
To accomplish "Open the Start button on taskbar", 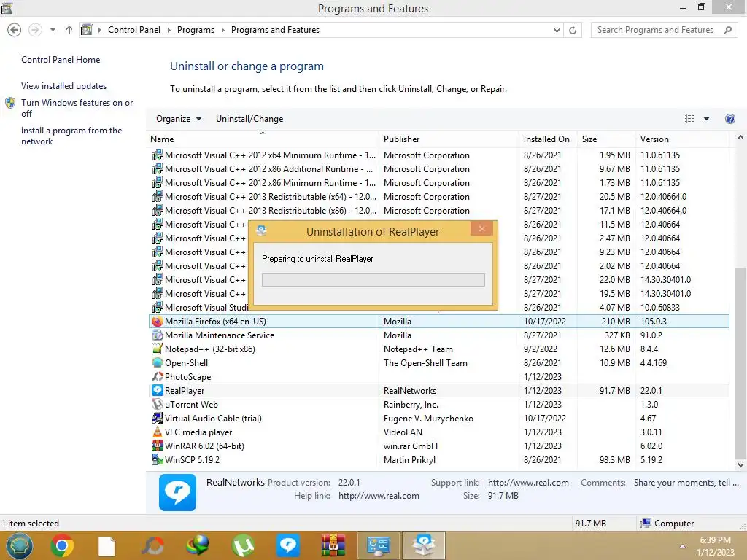I will [19, 545].
